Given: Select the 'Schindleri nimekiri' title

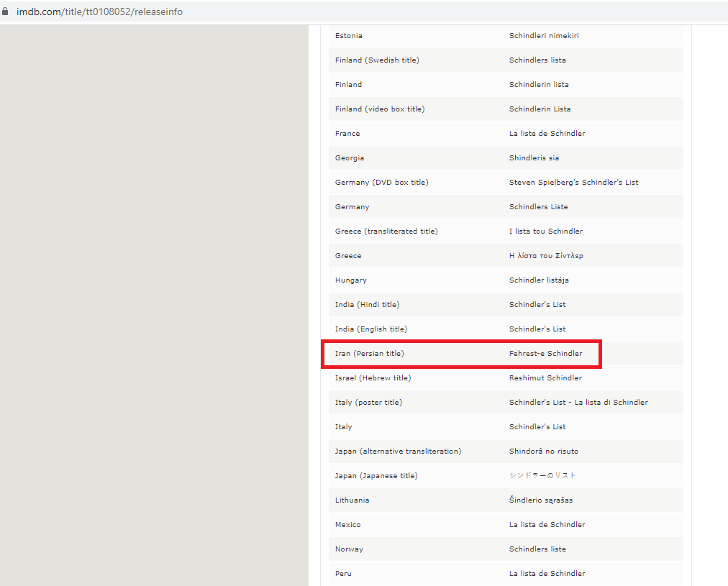Looking at the screenshot, I should (x=544, y=36).
